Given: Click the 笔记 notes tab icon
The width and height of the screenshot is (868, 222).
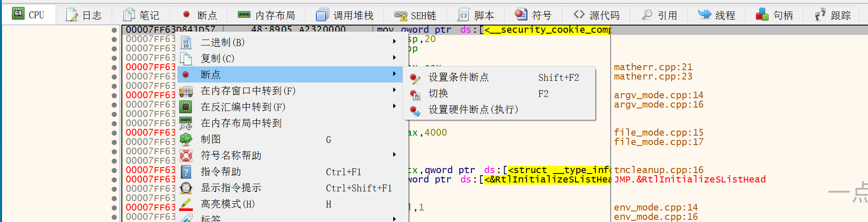Looking at the screenshot, I should [x=129, y=15].
